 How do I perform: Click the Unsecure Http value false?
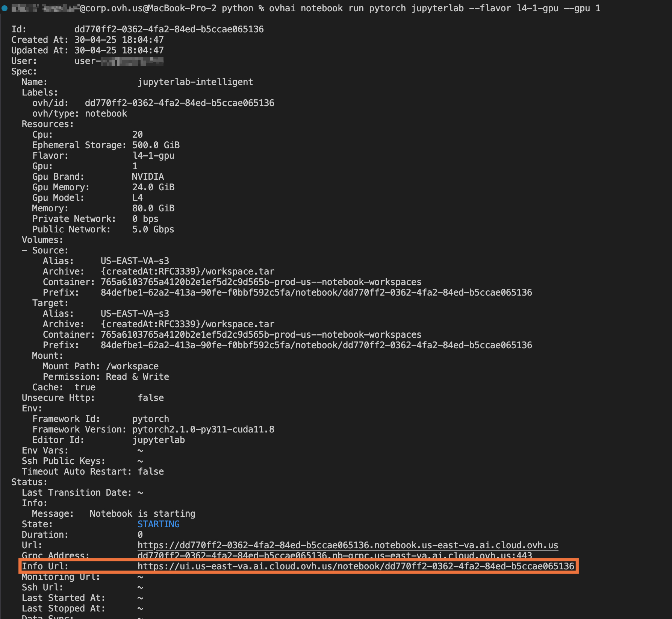coord(151,398)
